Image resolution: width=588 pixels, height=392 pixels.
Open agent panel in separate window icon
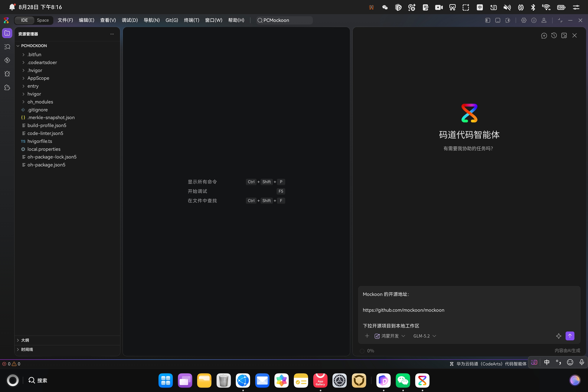click(564, 35)
